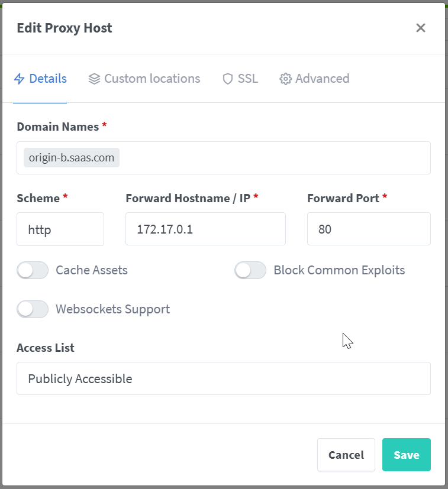Click the shield icon next to SSL
448x489 pixels.
[227, 78]
